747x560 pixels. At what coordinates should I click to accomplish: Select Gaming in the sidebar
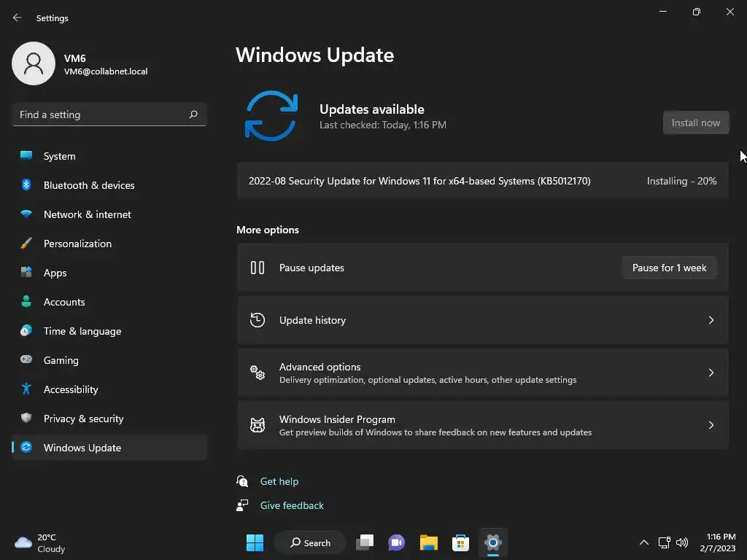(109, 360)
